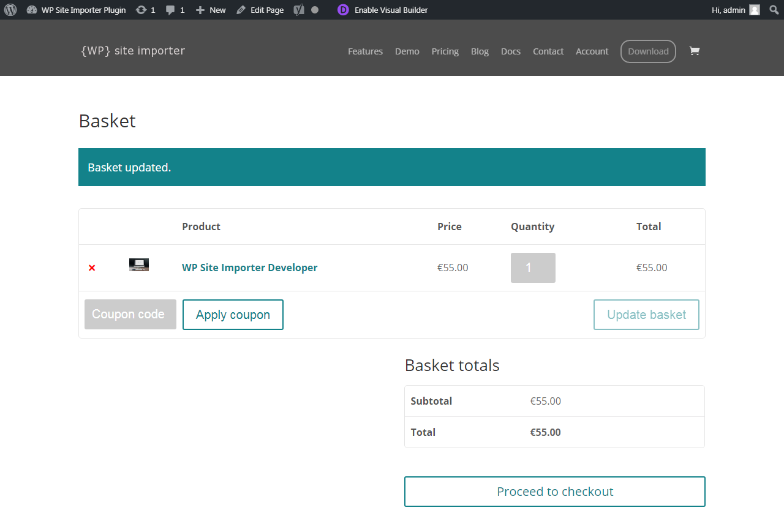Click the admin avatar image
Screen dimensions: 784x532
(x=755, y=10)
